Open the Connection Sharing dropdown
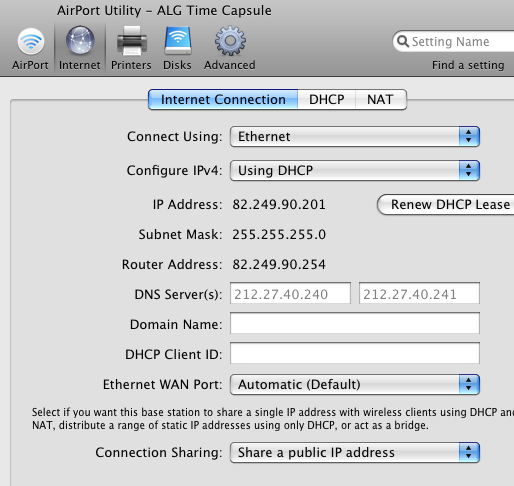Image resolution: width=514 pixels, height=486 pixels. 355,452
